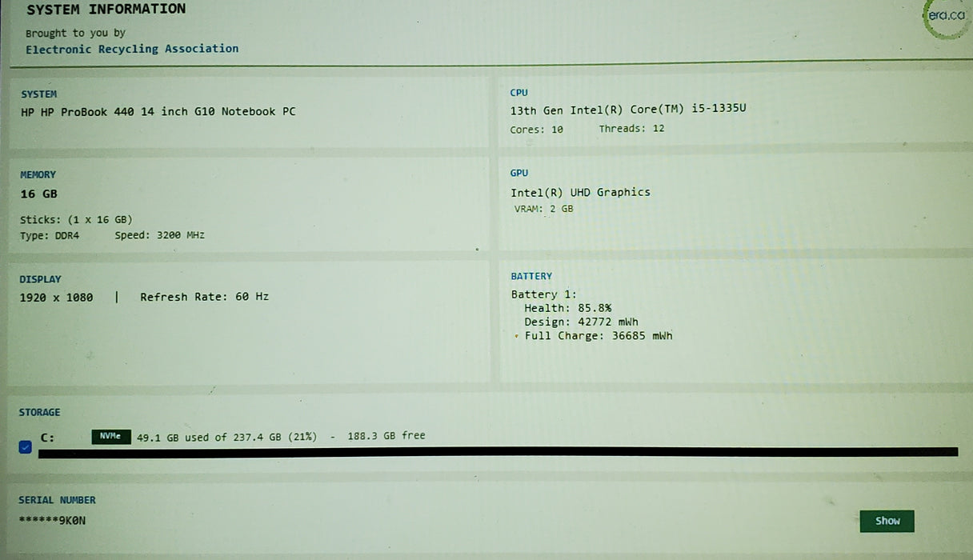Click the NVMe drive type badge
The height and width of the screenshot is (560, 973).
[111, 436]
